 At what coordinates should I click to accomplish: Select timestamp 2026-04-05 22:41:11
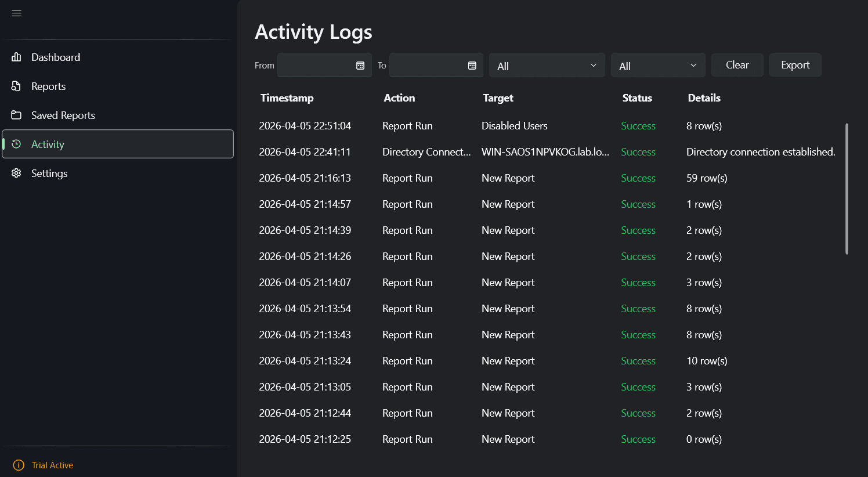tap(305, 151)
